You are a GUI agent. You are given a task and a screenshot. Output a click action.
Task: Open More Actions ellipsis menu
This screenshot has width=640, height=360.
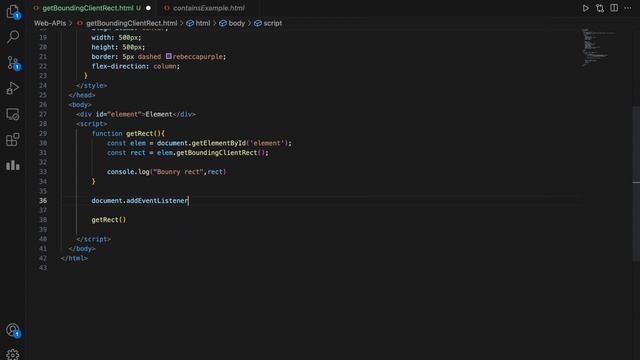(x=628, y=8)
